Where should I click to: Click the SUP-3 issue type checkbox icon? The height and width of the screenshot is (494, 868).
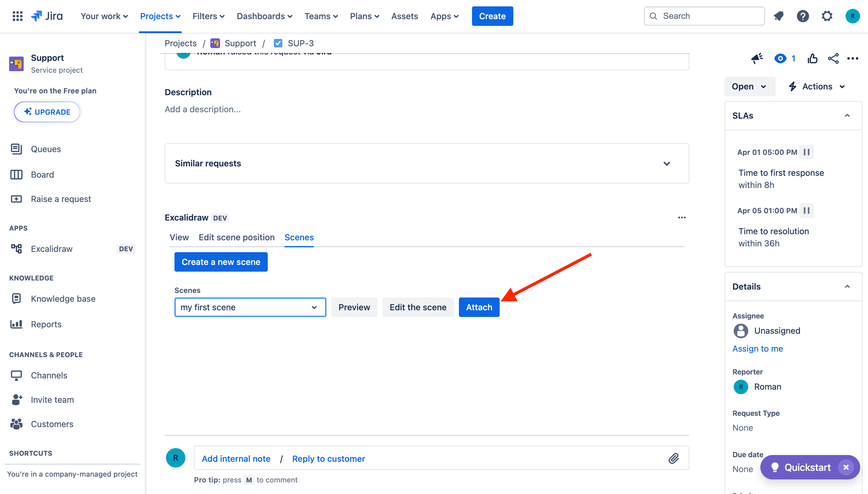(278, 43)
